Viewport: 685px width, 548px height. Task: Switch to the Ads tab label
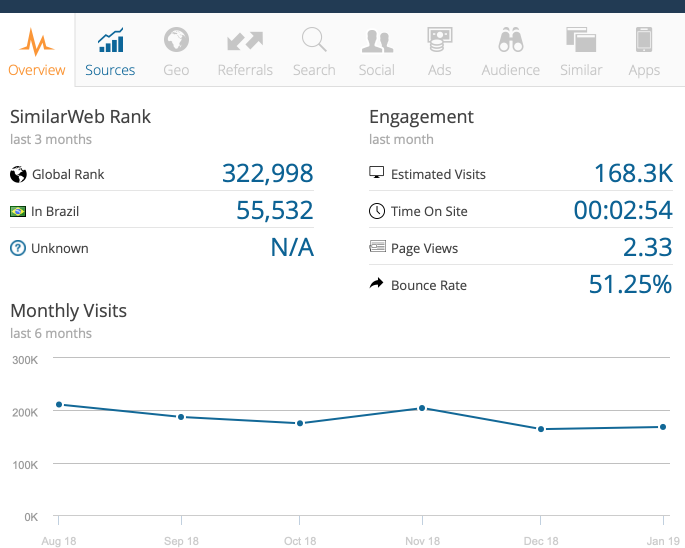[x=439, y=70]
